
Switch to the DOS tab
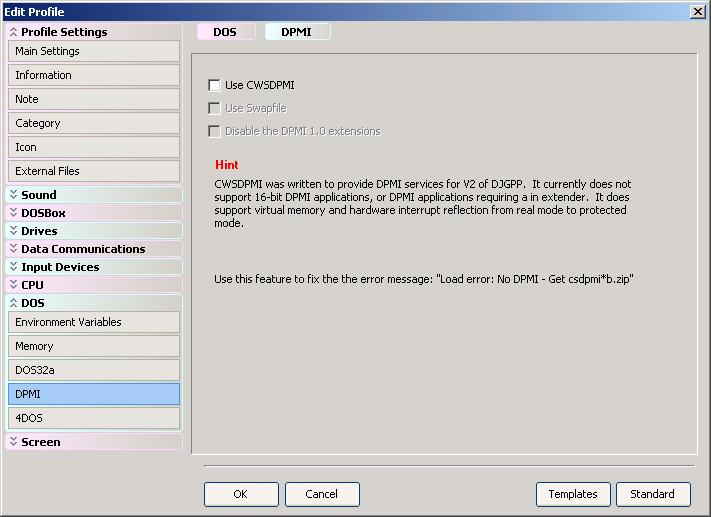click(225, 32)
